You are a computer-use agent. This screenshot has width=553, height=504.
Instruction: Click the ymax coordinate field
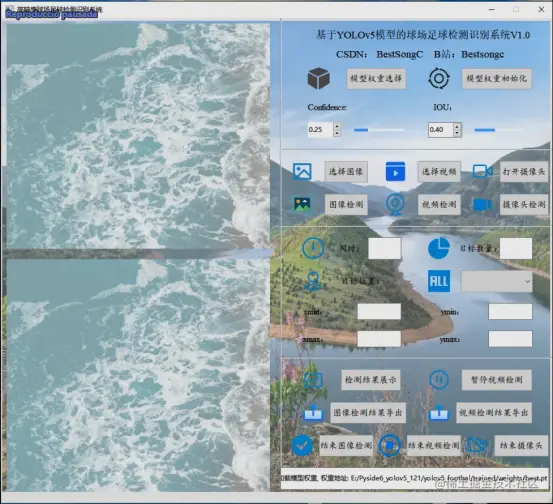click(x=510, y=339)
